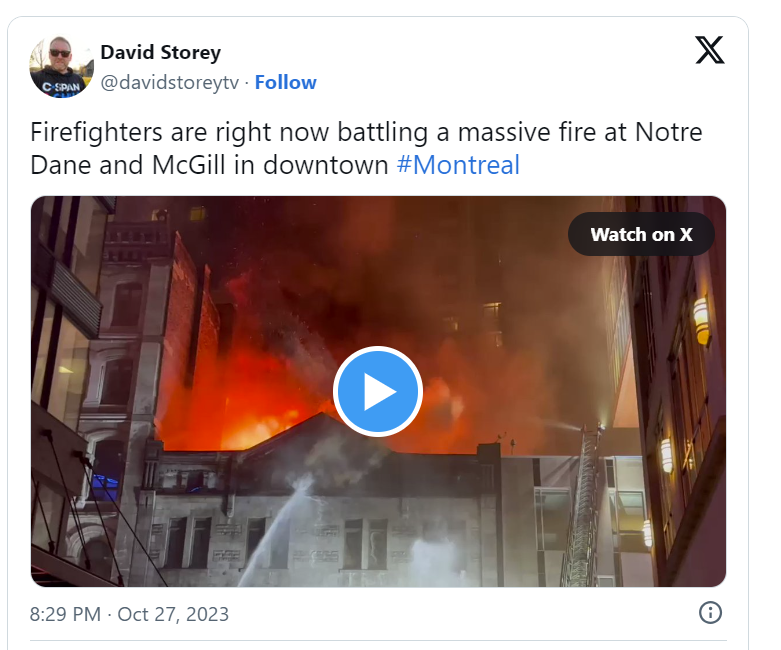Click the 8:29 PM timestamp
This screenshot has height=650, width=781.
tap(65, 614)
